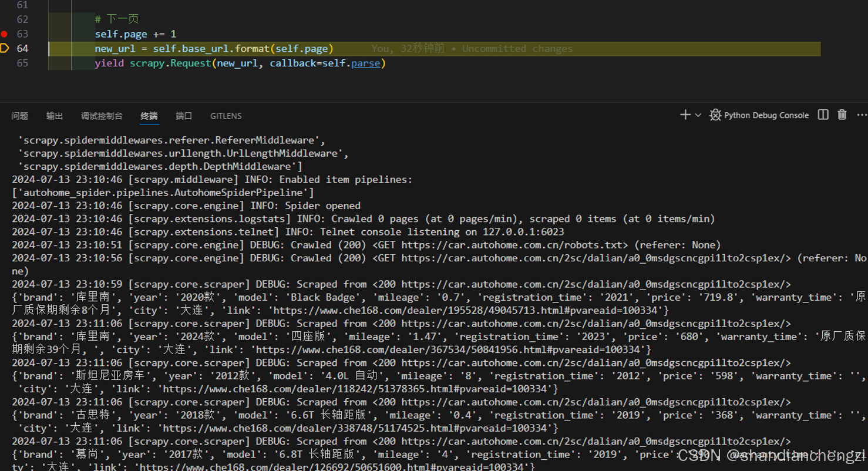
Task: Click 'scrapy.spidermiddlewares.urllength.UrlLengthMiddleware' line
Action: click(x=183, y=153)
